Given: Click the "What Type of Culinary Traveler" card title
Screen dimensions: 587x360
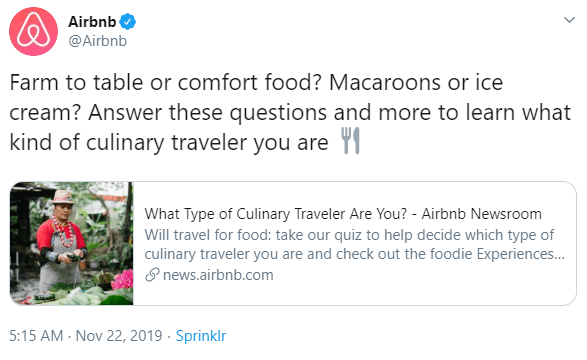Looking at the screenshot, I should pos(276,214).
